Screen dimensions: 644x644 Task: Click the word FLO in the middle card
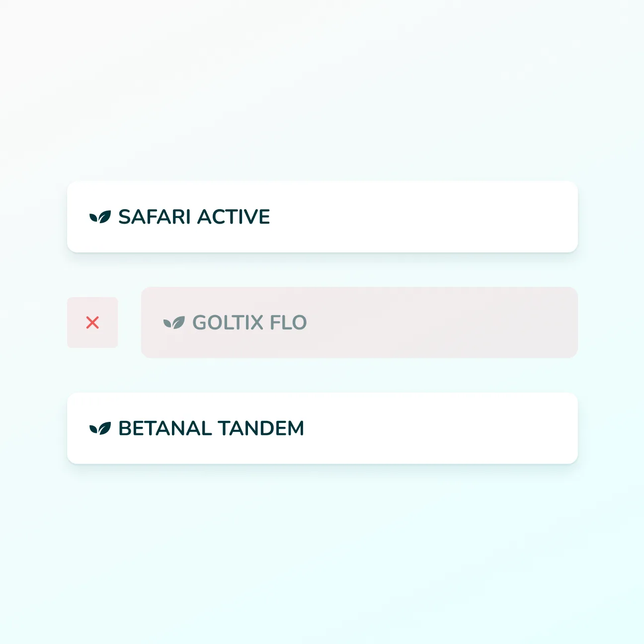[288, 323]
